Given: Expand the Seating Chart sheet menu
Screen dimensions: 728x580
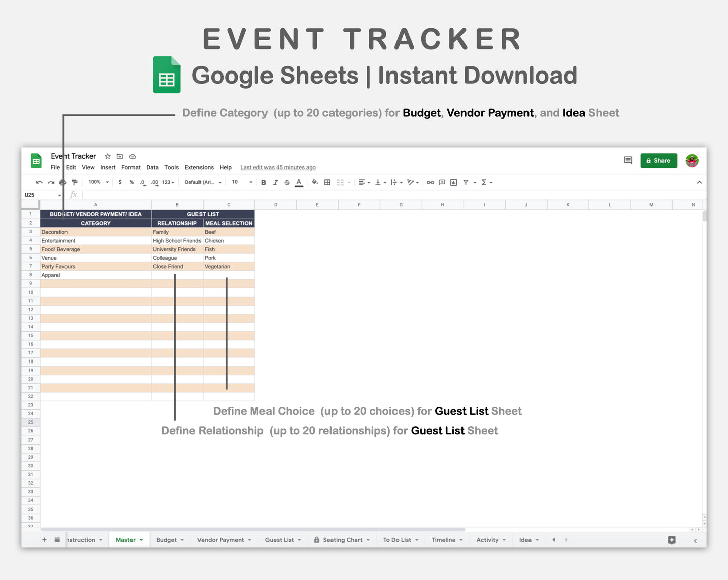Looking at the screenshot, I should (368, 539).
